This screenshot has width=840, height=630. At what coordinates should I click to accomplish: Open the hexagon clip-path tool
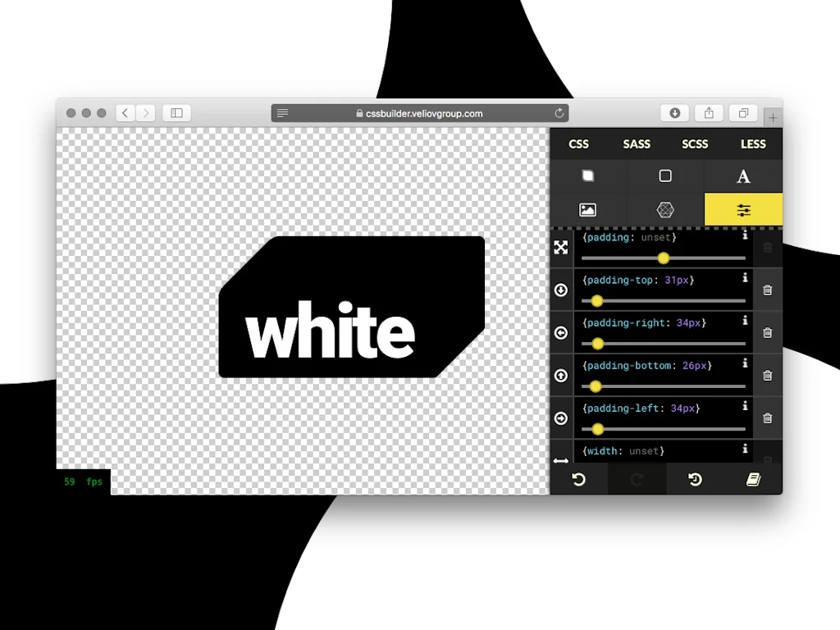664,209
